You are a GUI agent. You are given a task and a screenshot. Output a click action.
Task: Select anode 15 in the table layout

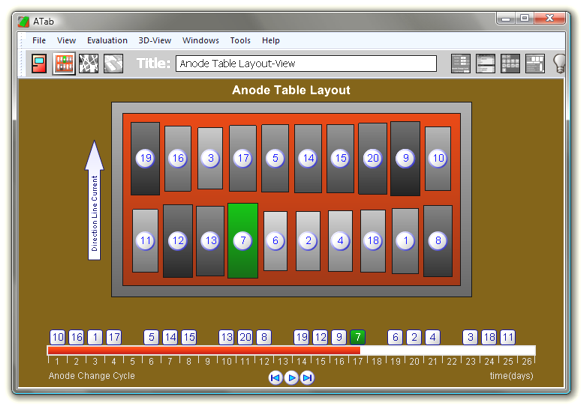(x=340, y=158)
